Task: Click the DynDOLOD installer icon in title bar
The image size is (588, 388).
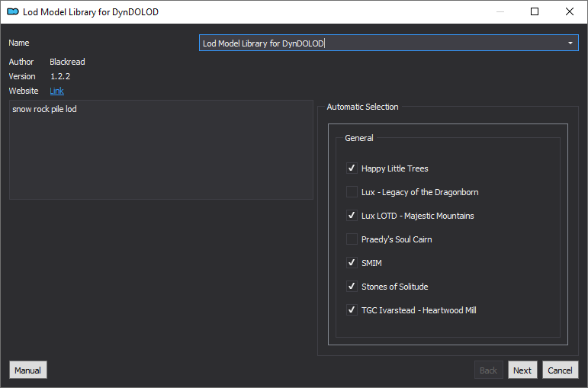Action: pos(12,12)
